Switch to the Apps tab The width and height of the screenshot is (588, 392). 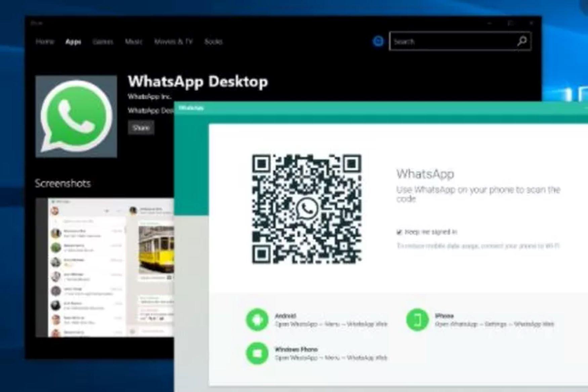(73, 42)
